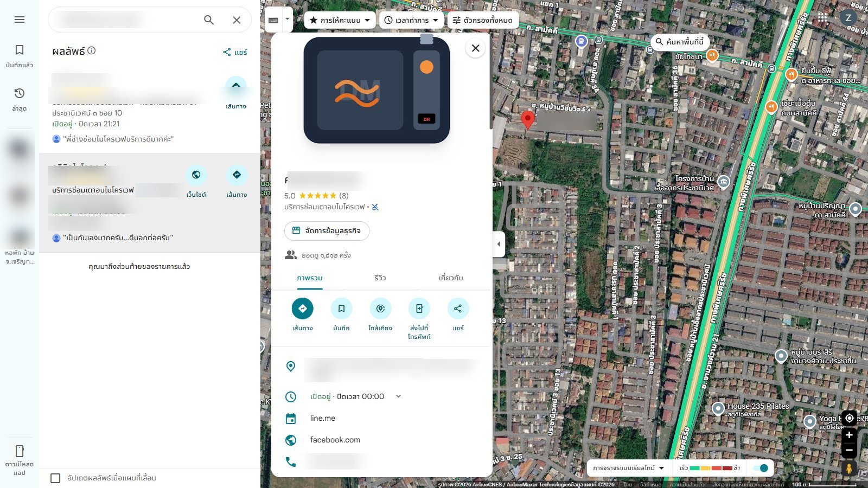Viewport: 868px width, 488px height.
Task: Open the เวลาทำการ hours filter dropdown
Action: point(411,20)
